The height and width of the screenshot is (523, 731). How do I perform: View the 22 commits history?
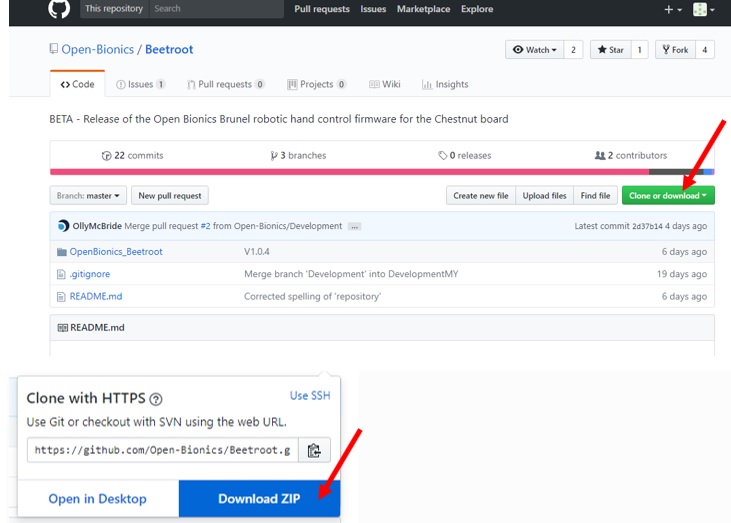click(132, 156)
